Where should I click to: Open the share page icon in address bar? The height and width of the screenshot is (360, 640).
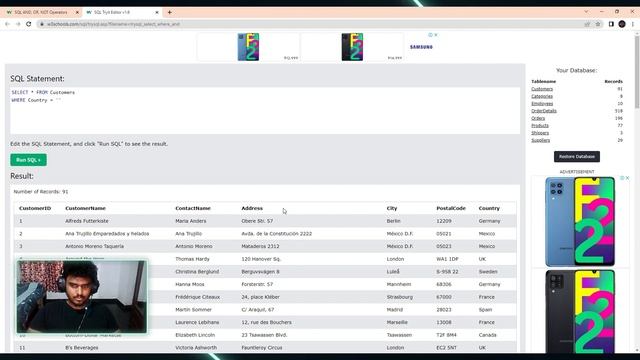pyautogui.click(x=587, y=24)
